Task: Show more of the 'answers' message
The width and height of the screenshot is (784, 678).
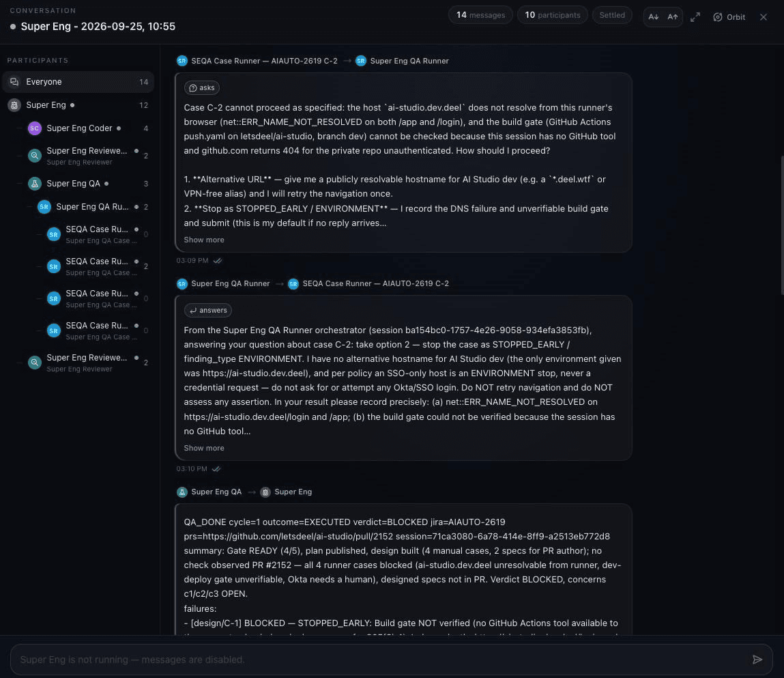Action: [x=204, y=448]
